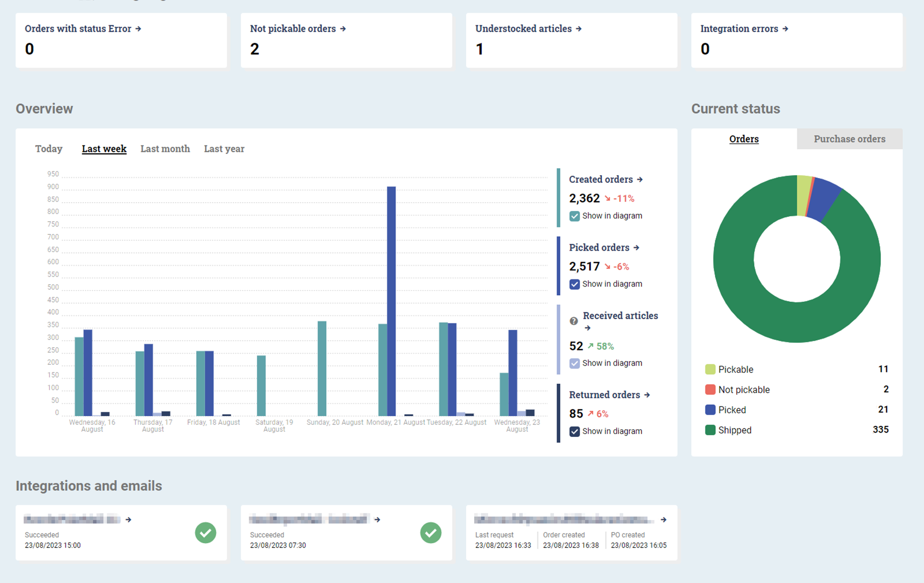Open Integration errors via the arrow icon

(x=785, y=28)
